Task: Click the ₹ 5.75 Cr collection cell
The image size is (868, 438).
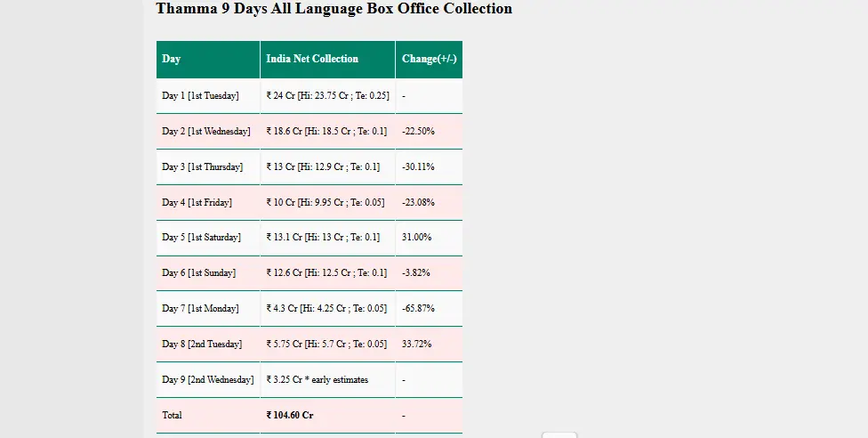Action: 326,344
